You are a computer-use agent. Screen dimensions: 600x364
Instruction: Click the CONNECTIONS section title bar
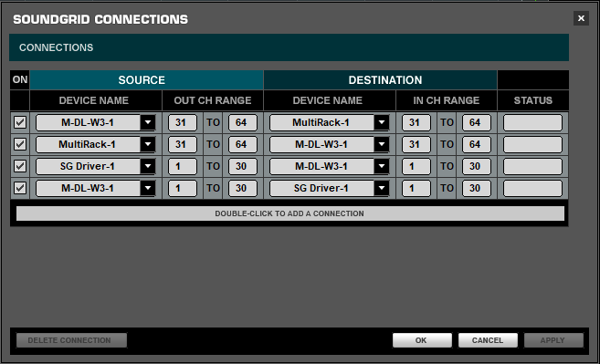pyautogui.click(x=289, y=47)
